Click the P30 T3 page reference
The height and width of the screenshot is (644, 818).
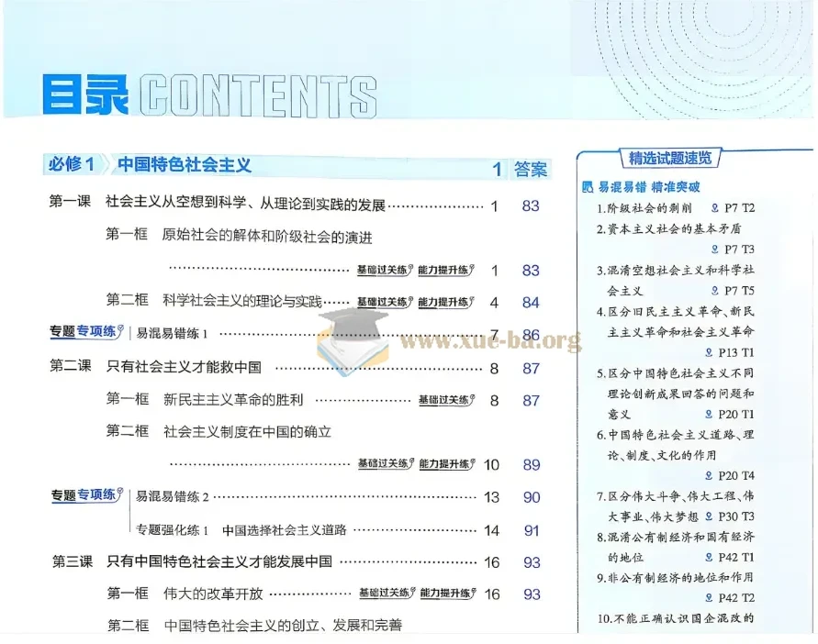(736, 516)
